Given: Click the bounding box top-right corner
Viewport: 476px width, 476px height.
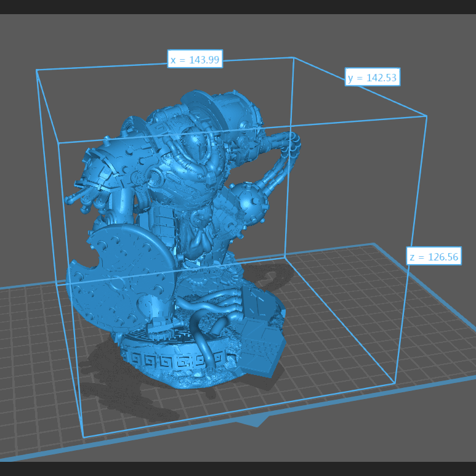Looking at the screenshot, I should 426,116.
